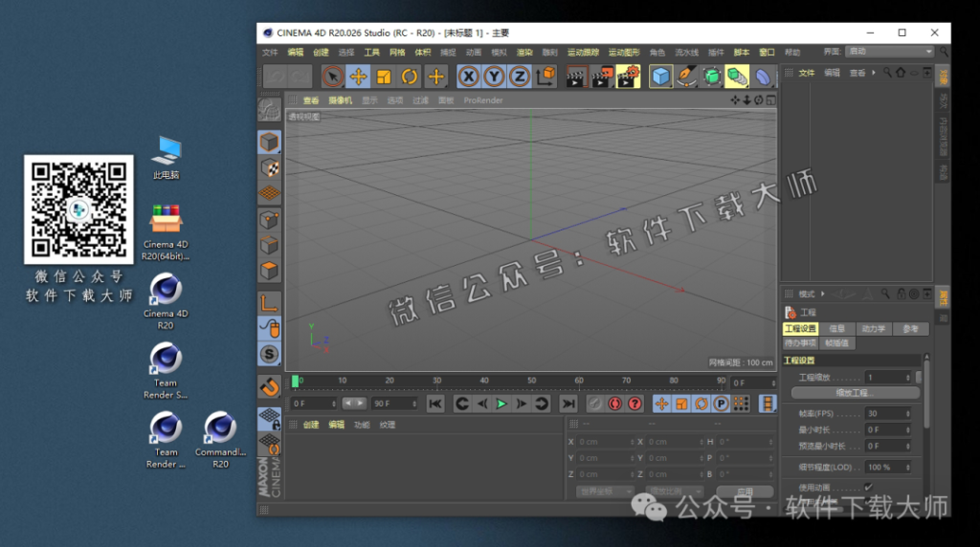The image size is (980, 547).
Task: Select Texture mode checkered cube icon
Action: pos(269,168)
